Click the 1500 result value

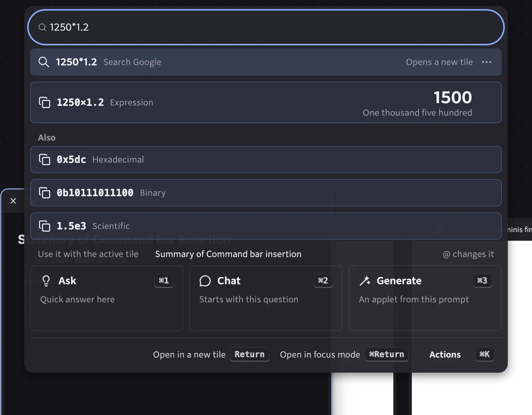click(453, 98)
